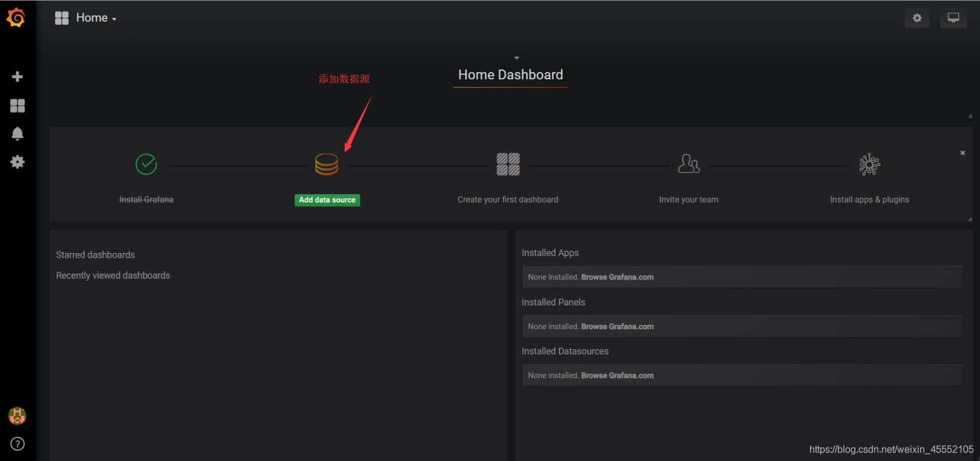The width and height of the screenshot is (980, 461).
Task: Click Recently viewed dashboards heading
Action: 113,276
